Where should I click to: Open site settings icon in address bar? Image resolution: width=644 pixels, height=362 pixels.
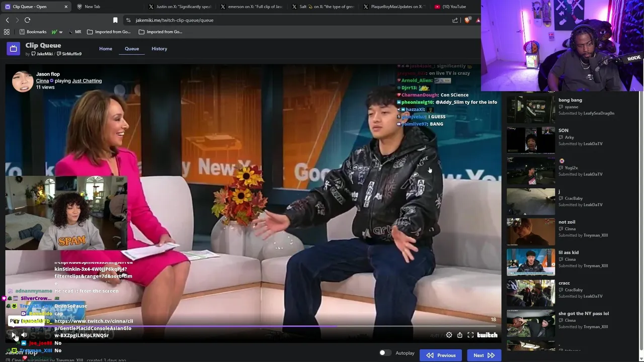pos(129,20)
